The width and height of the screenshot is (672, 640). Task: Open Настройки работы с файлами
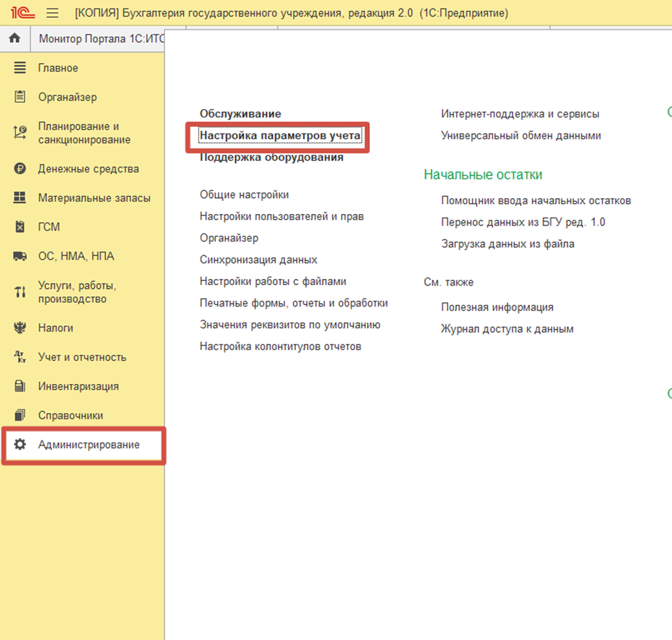click(273, 282)
